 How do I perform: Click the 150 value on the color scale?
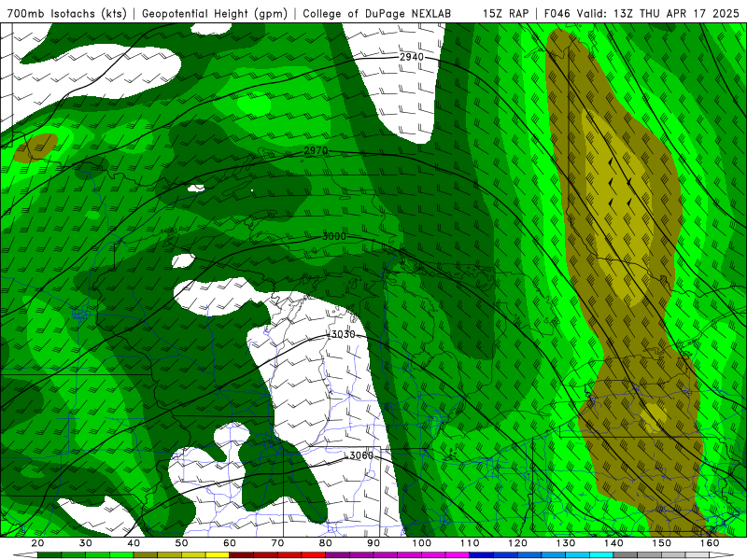[x=662, y=543]
